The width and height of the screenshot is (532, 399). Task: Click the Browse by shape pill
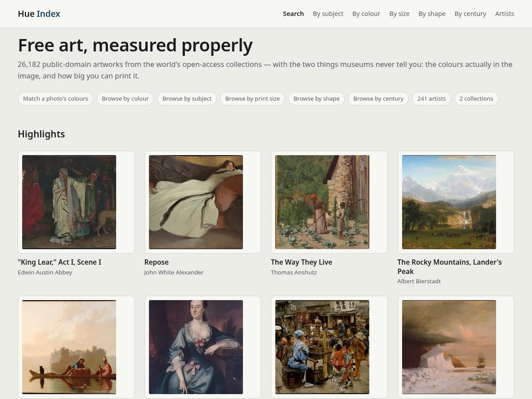pyautogui.click(x=317, y=98)
